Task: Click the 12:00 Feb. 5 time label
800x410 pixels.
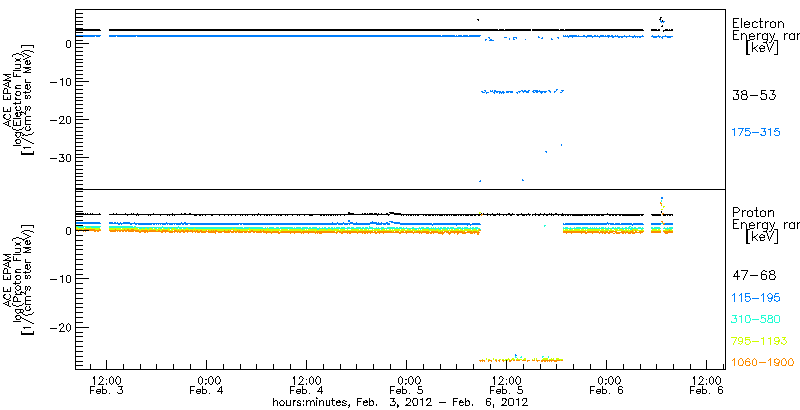Action: (507, 385)
